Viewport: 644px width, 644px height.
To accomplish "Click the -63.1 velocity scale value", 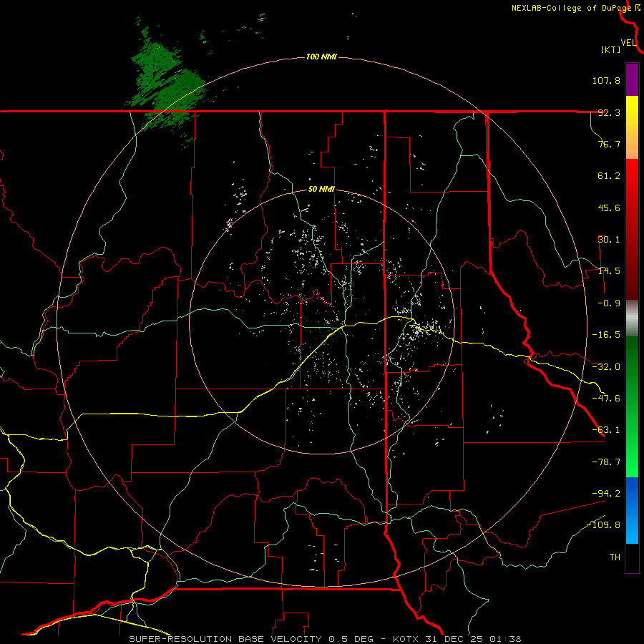I will tap(606, 430).
